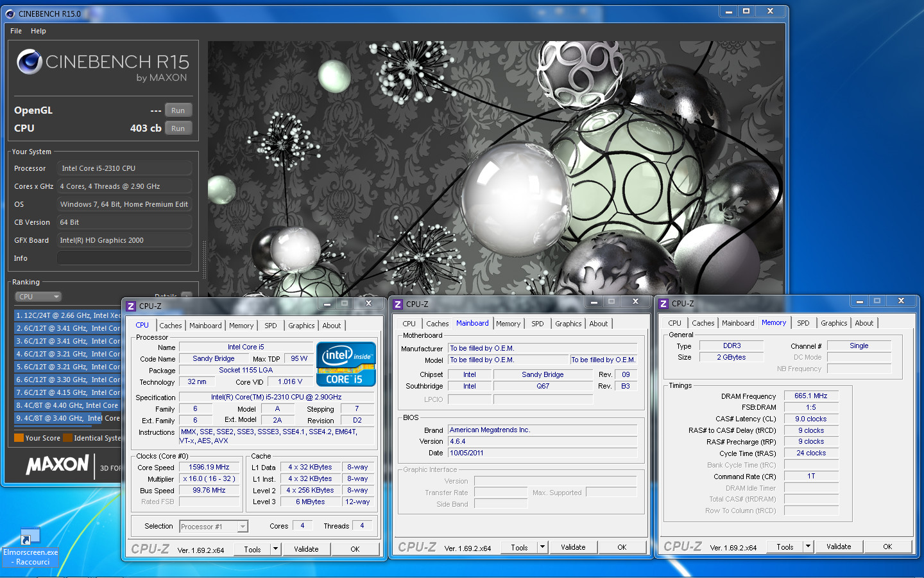Click the Southbridge Q67 value
Viewport: 924px width, 578px height.
pyautogui.click(x=543, y=386)
